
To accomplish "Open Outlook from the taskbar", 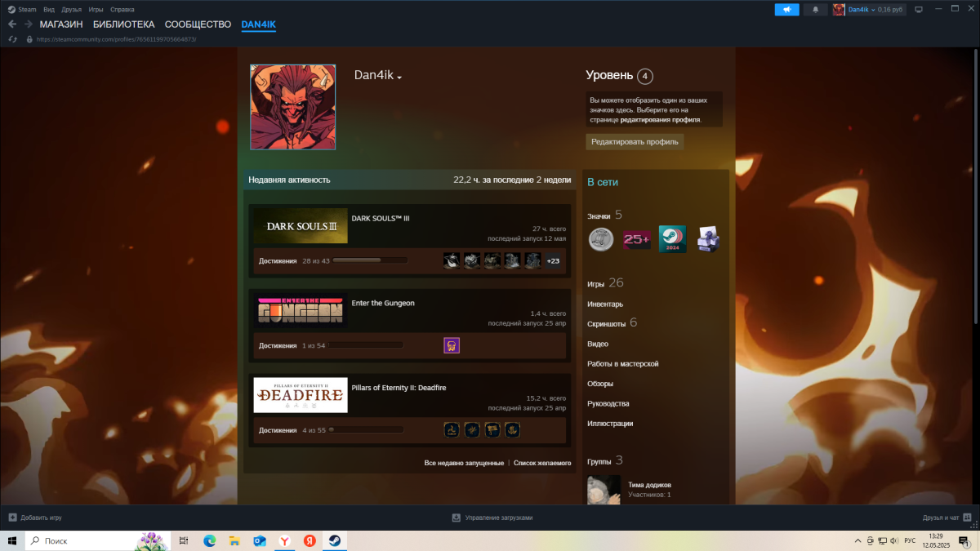I will click(260, 540).
